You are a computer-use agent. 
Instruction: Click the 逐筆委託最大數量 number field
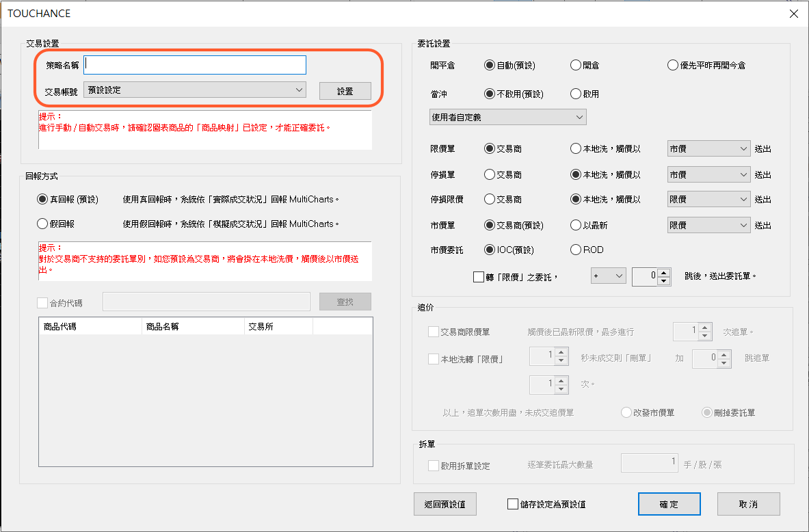tap(650, 463)
